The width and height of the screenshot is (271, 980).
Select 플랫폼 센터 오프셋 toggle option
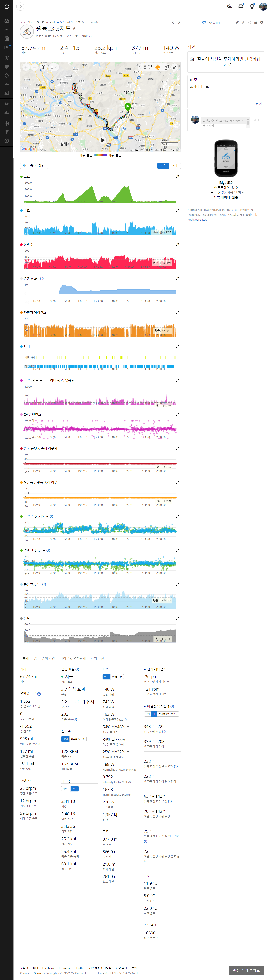[x=168, y=714]
